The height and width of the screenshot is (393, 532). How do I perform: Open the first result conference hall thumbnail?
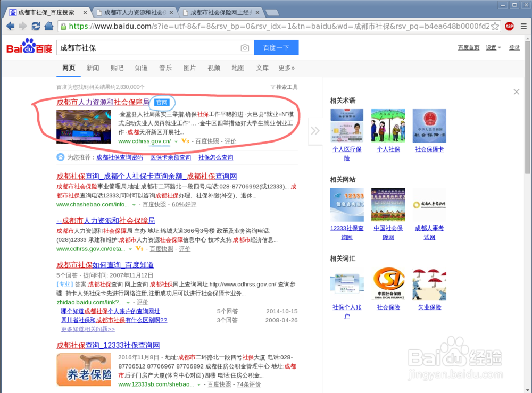(x=84, y=127)
